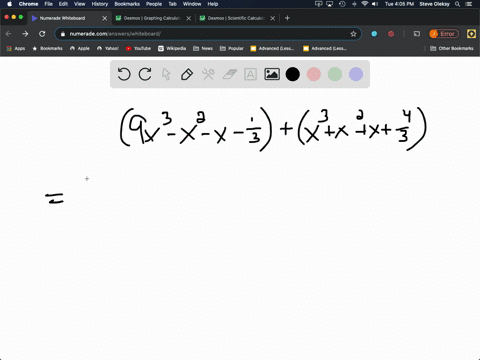The height and width of the screenshot is (360, 480).
Task: Open the History menu
Action: [100, 4]
